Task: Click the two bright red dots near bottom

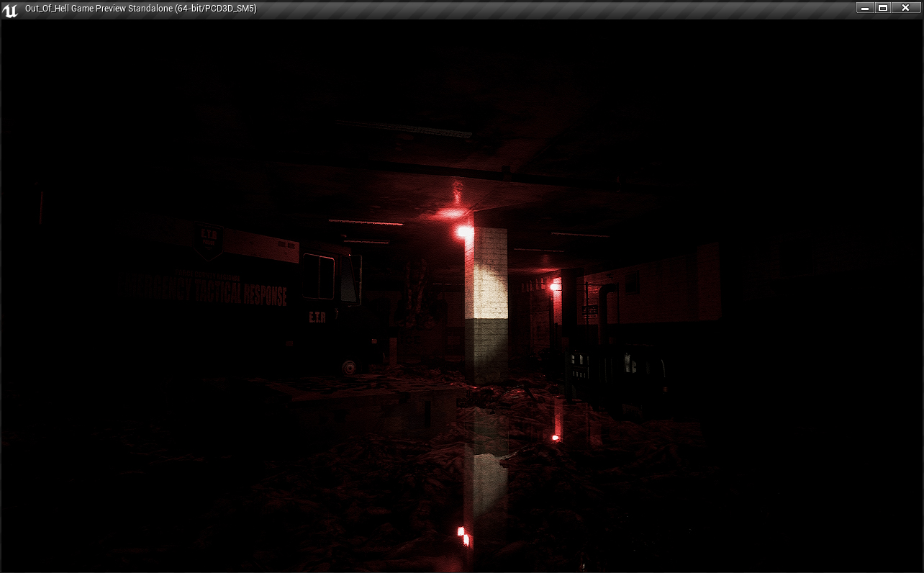Action: point(463,535)
